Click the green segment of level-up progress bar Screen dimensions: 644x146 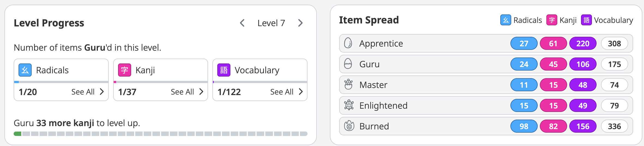pyautogui.click(x=17, y=134)
